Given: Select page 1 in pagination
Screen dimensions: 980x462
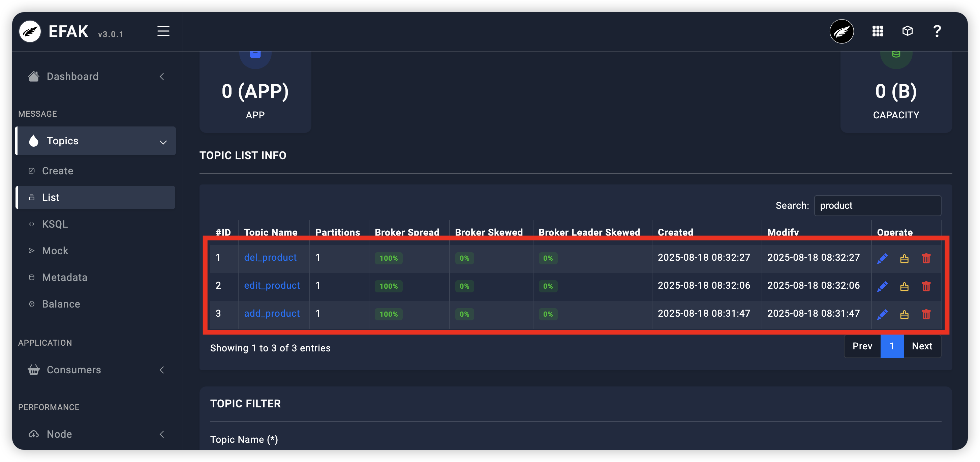Looking at the screenshot, I should click(x=892, y=346).
